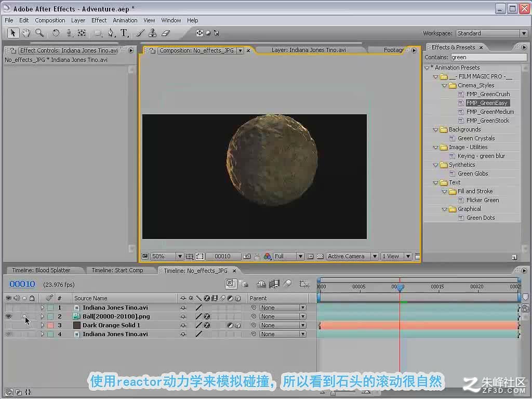Expand Dark Orange Solid 1 layer properties
The width and height of the screenshot is (532, 399).
pos(43,325)
